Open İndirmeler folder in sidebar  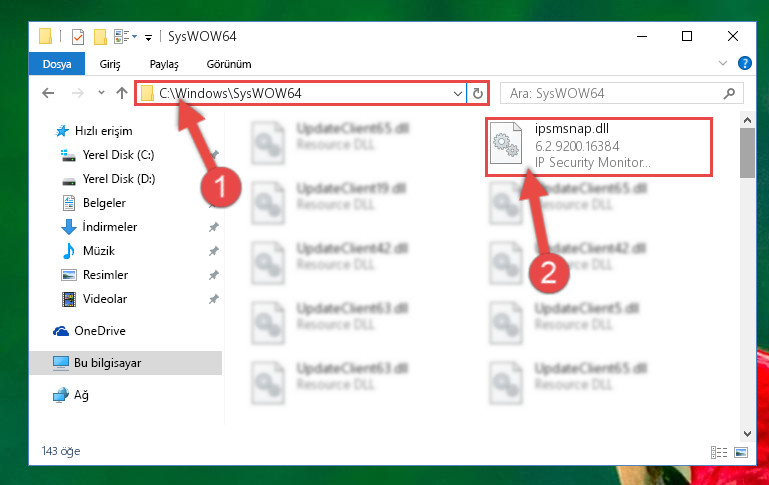(x=110, y=227)
